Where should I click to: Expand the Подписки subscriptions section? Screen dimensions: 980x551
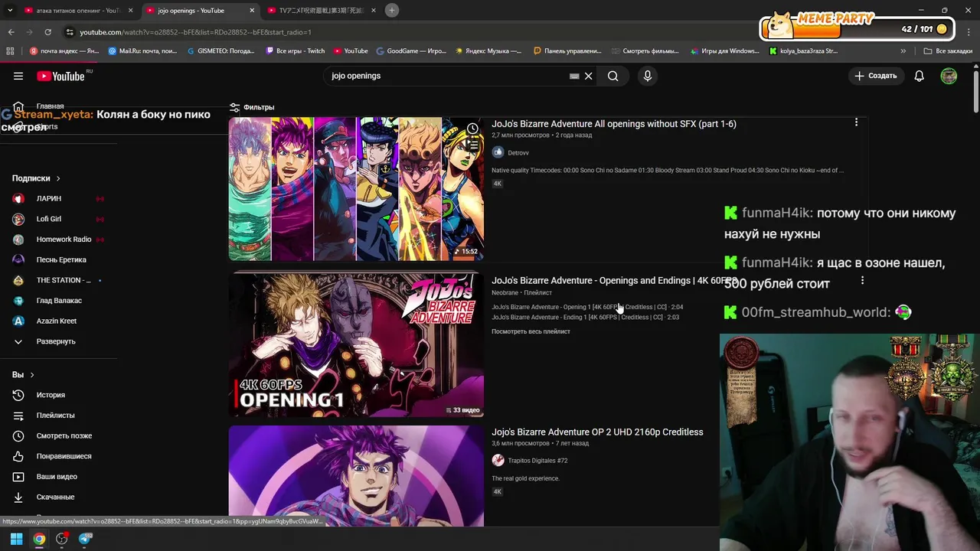(x=36, y=178)
